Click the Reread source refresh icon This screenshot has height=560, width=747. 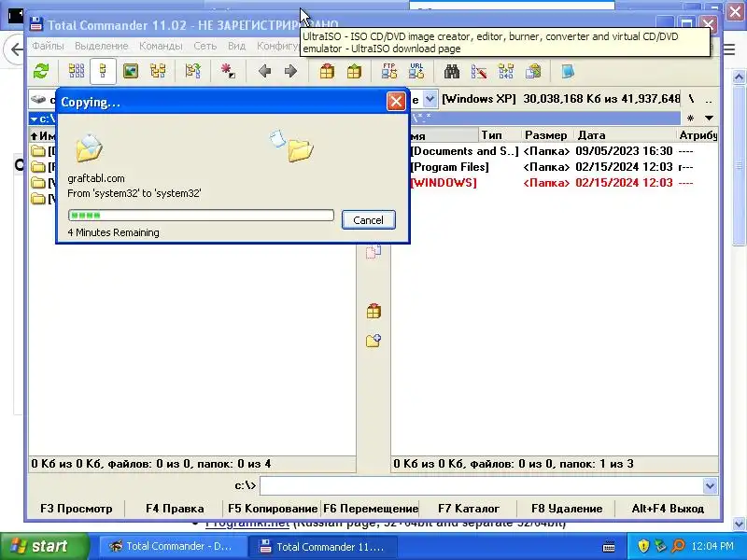point(41,72)
